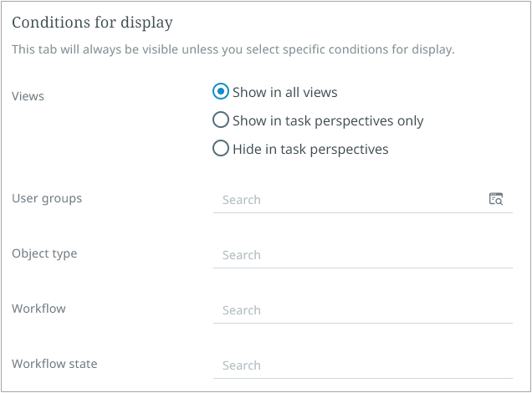Select the Hide in task perspectives radio button
Screen dimensions: 532x393
point(221,149)
